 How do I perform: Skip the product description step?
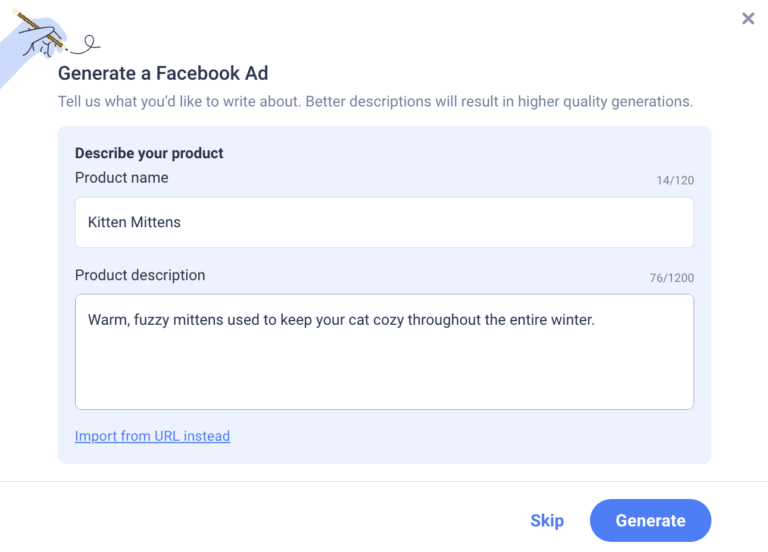click(547, 520)
